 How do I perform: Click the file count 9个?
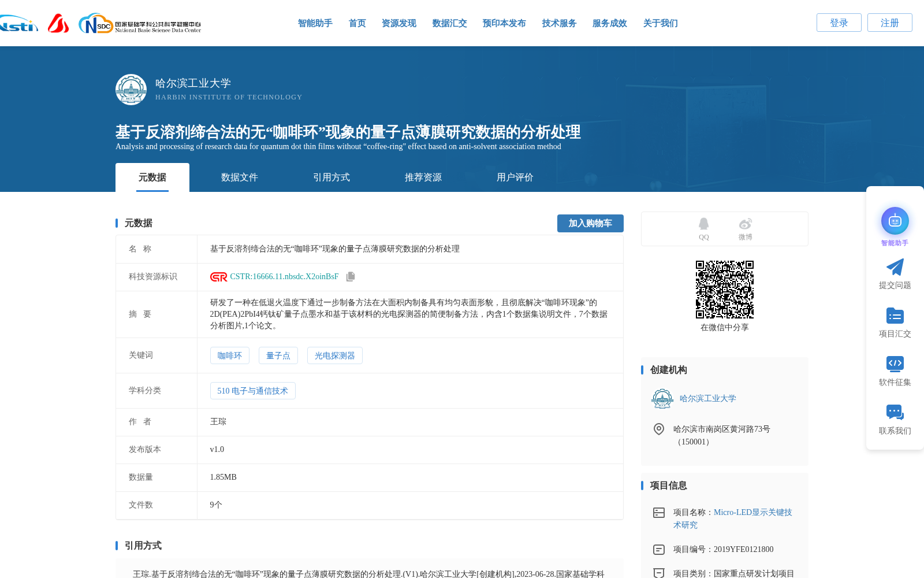tap(216, 505)
